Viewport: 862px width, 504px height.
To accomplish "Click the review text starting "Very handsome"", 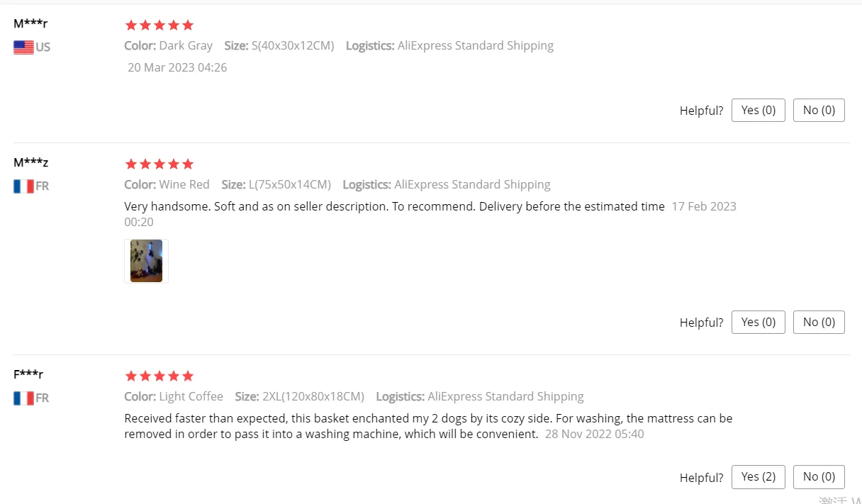I will point(394,206).
